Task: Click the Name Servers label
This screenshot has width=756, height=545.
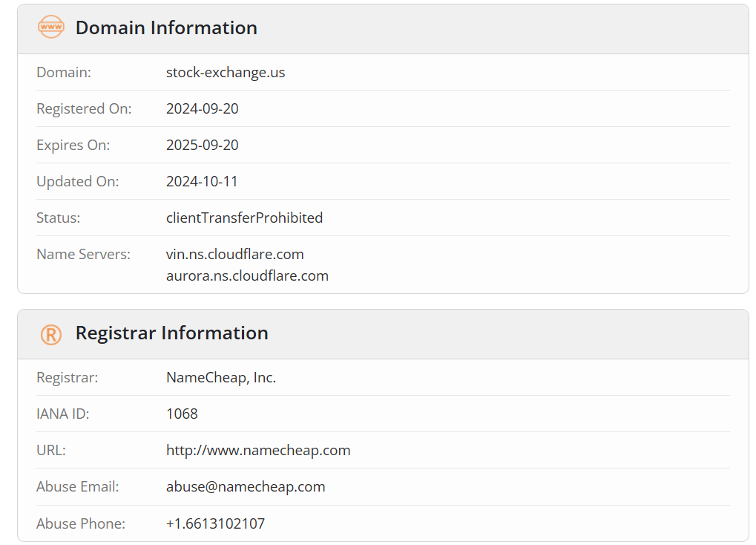Action: (83, 255)
